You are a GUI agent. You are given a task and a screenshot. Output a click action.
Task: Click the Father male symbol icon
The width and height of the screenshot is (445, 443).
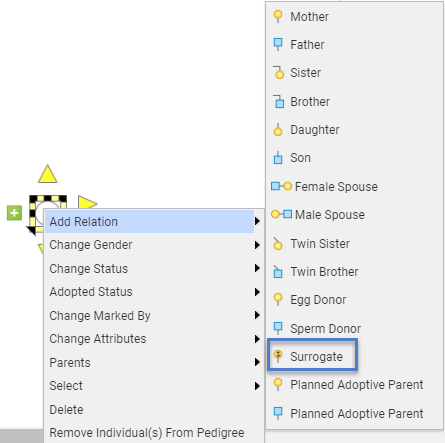coord(278,44)
